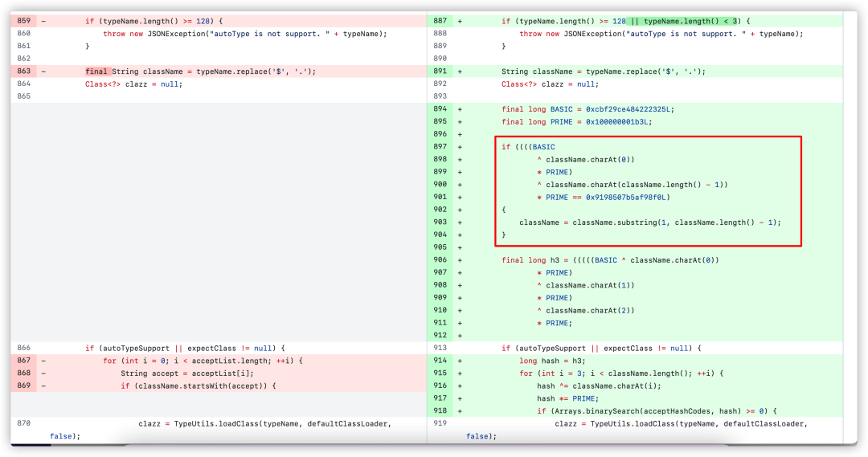This screenshot has width=868, height=457.
Task: Click line number 894 beside the BASIC declaration
Action: click(x=440, y=109)
